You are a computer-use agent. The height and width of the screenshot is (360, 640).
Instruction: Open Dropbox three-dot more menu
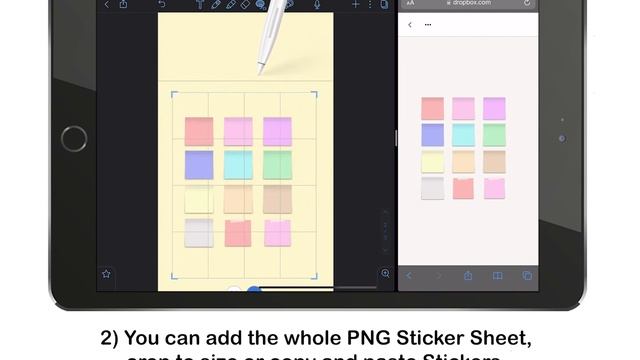(428, 25)
